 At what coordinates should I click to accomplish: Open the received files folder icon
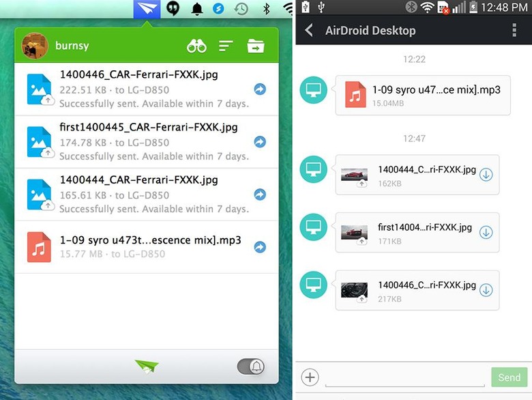pos(256,46)
